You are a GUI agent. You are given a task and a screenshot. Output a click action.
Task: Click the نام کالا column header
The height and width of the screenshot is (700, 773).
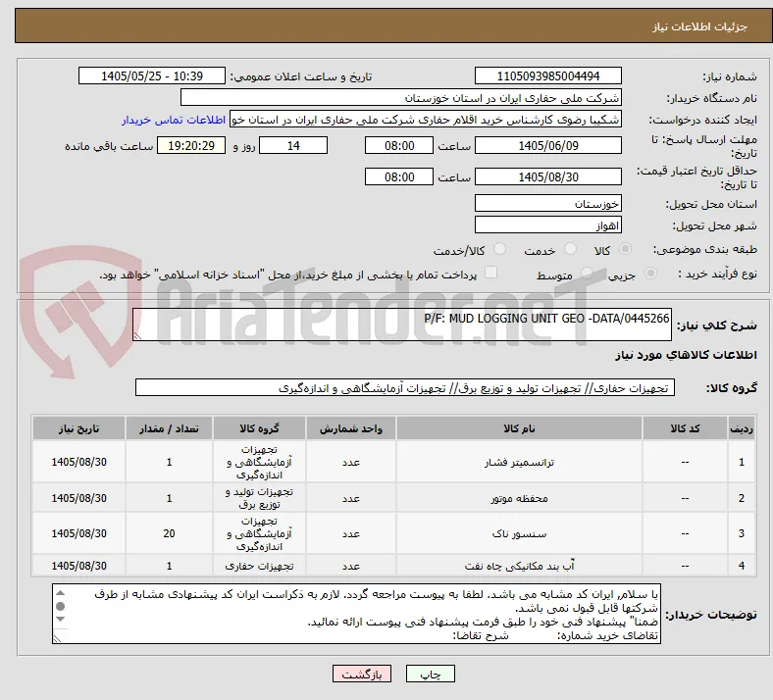tap(519, 428)
